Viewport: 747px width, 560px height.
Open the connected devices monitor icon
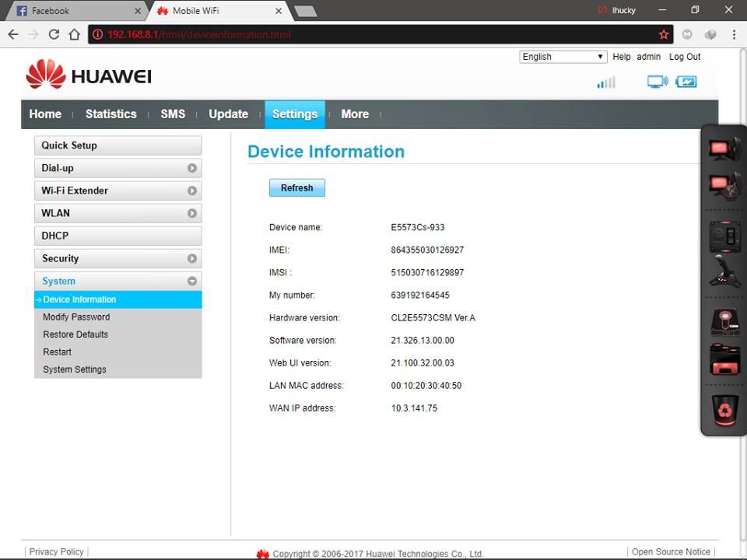(658, 82)
